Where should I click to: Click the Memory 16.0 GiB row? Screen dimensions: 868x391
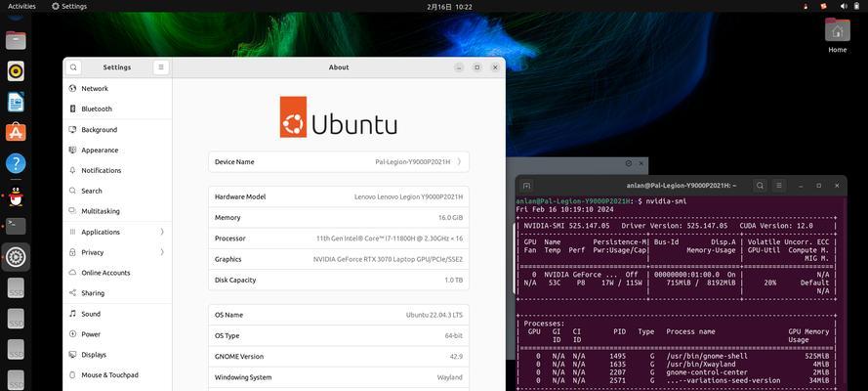(339, 218)
